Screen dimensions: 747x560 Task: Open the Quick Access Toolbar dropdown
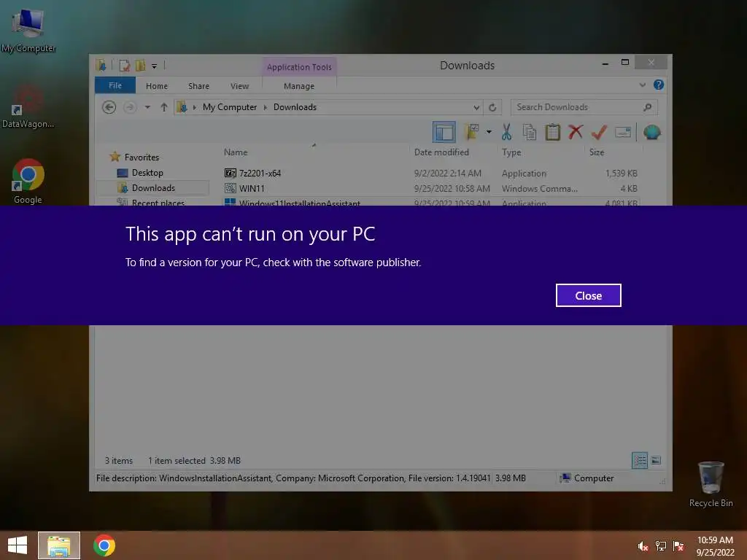coord(155,66)
